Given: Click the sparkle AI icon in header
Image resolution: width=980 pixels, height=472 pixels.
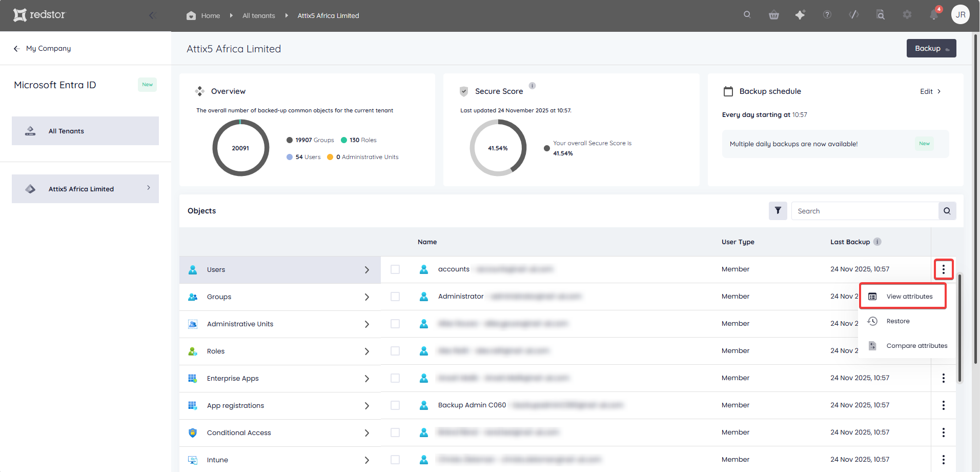Looking at the screenshot, I should (x=800, y=15).
